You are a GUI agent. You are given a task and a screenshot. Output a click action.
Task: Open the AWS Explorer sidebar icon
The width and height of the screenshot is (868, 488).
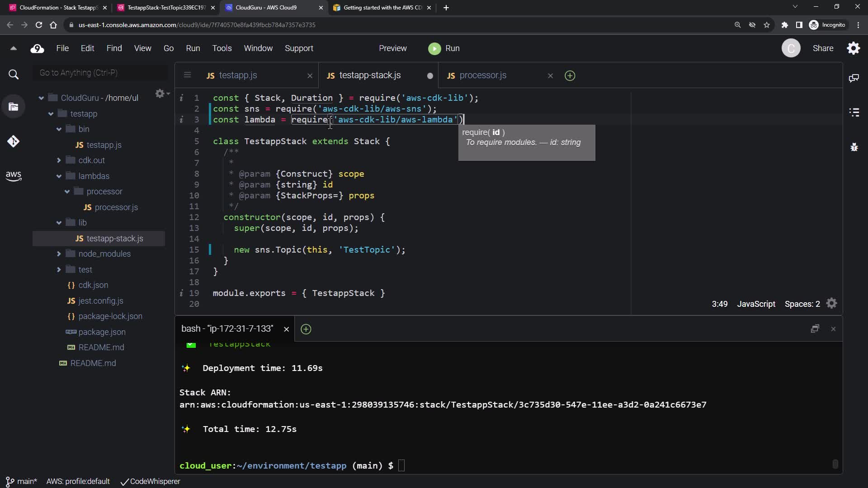pos(13,176)
